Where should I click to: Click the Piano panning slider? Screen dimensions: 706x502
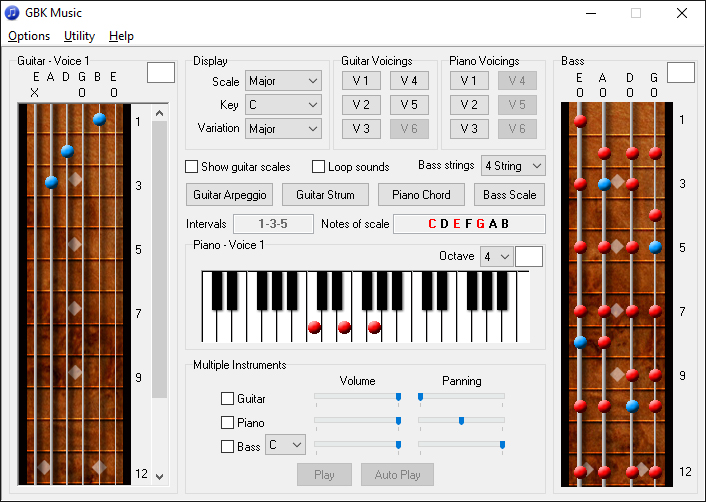[461, 421]
